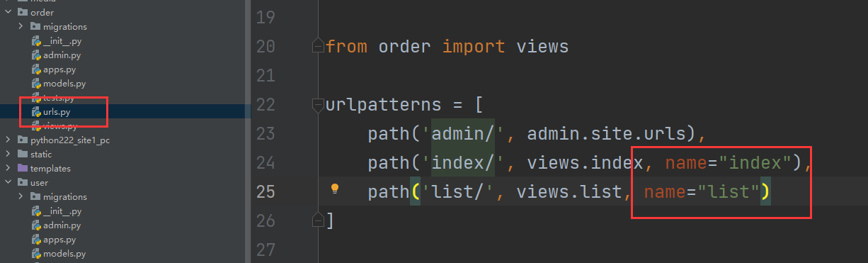Open __init__.py in the order folder
This screenshot has height=263, width=868.
[62, 41]
